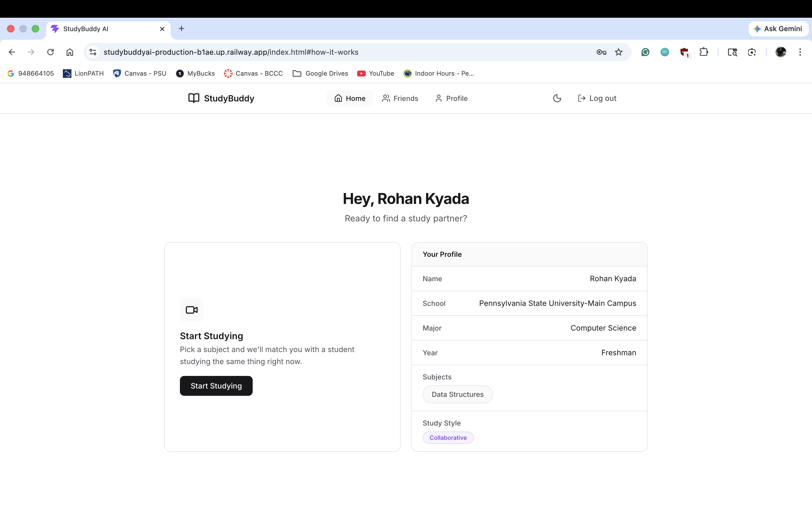This screenshot has height=527, width=812.
Task: Open Profile page in the navigation
Action: 451,98
